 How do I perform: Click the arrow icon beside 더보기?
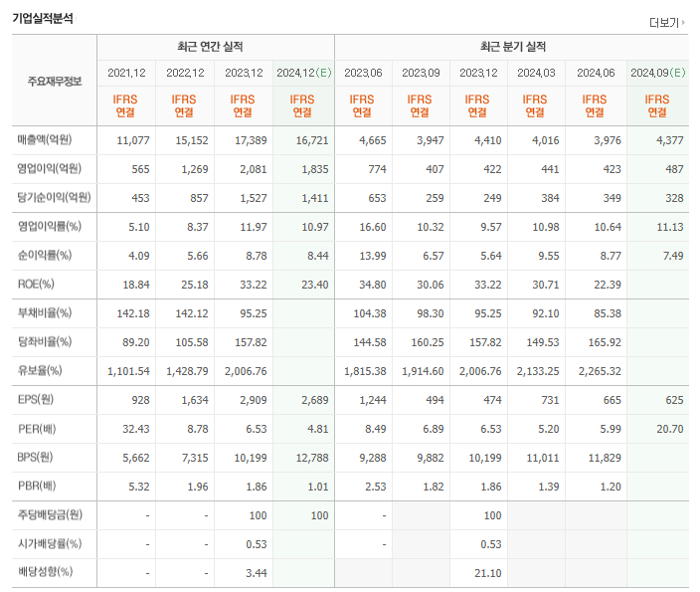pos(683,22)
